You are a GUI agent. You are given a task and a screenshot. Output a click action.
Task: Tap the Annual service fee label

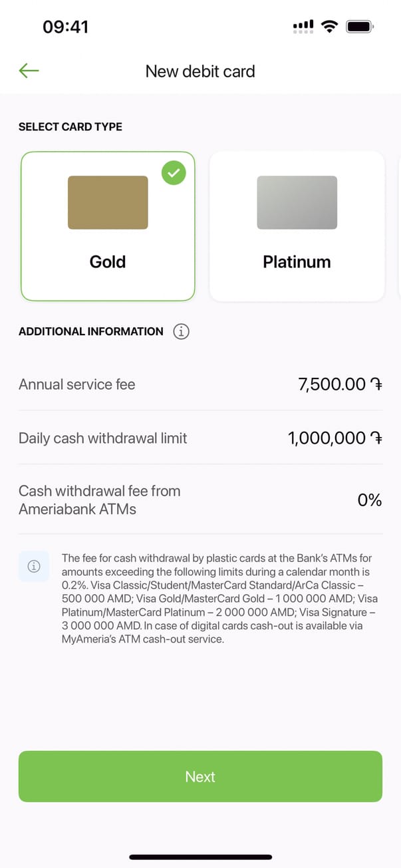(76, 384)
